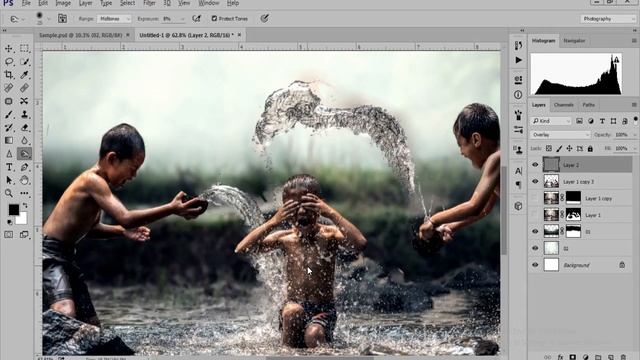The image size is (640, 360).
Task: Select the Clone Stamp tool
Action: 24,114
